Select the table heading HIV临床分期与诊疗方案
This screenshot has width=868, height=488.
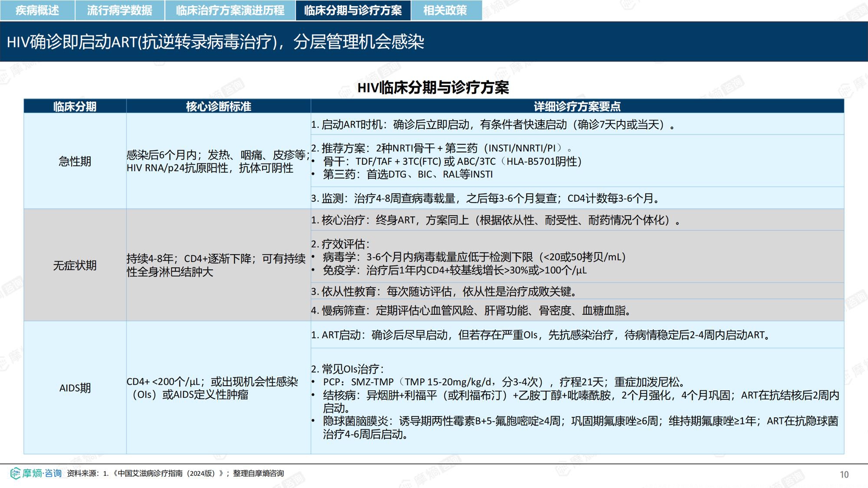(433, 87)
